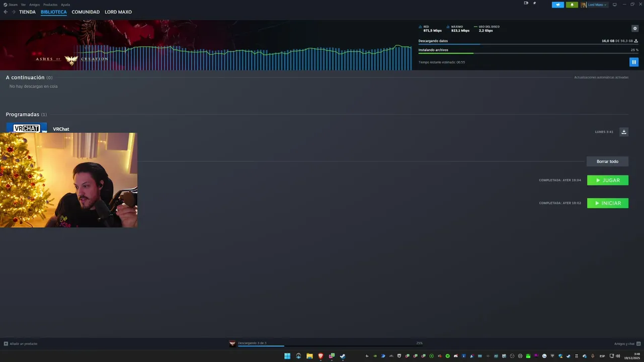This screenshot has height=362, width=644.
Task: Open Brave browser from the taskbar
Action: click(320, 356)
